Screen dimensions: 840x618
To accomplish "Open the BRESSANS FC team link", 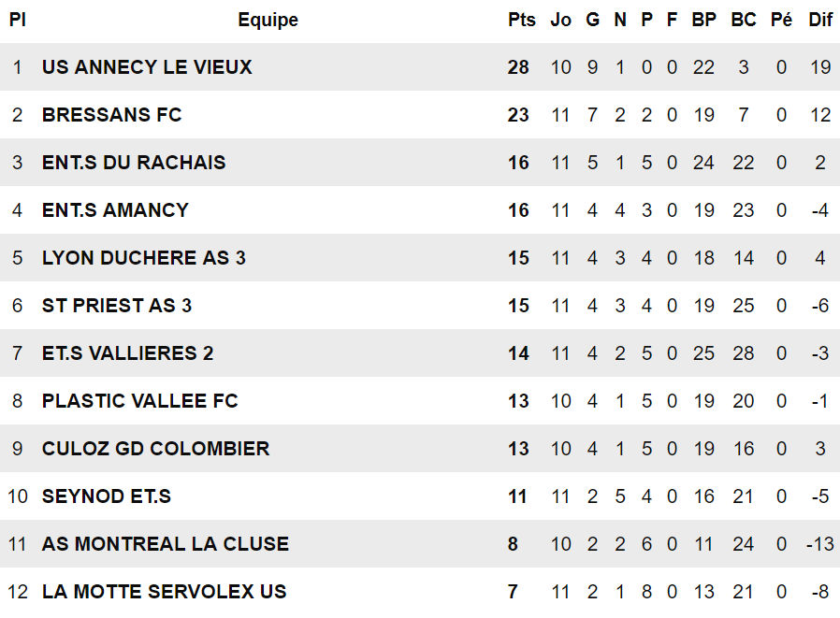I will click(x=111, y=115).
